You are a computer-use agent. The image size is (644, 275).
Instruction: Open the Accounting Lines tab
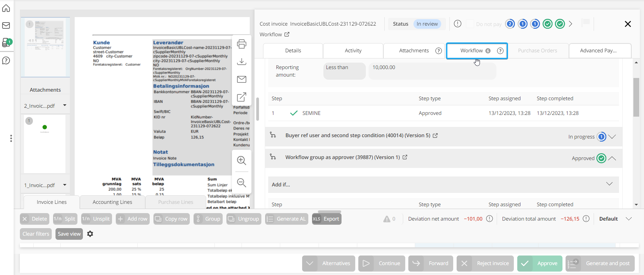(112, 202)
